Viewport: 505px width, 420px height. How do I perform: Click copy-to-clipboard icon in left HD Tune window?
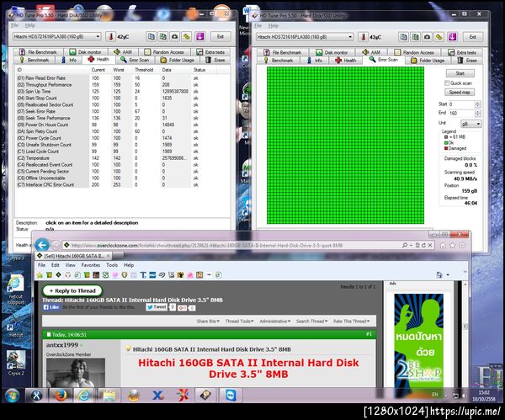pyautogui.click(x=151, y=36)
